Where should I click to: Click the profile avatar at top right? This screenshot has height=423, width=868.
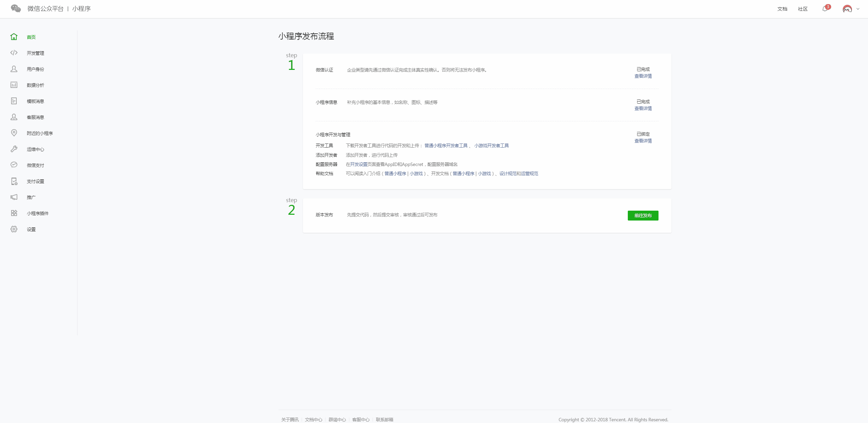[x=847, y=9]
